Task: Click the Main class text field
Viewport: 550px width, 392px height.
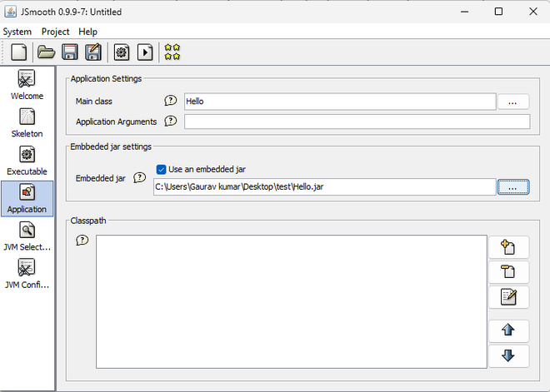Action: click(340, 102)
